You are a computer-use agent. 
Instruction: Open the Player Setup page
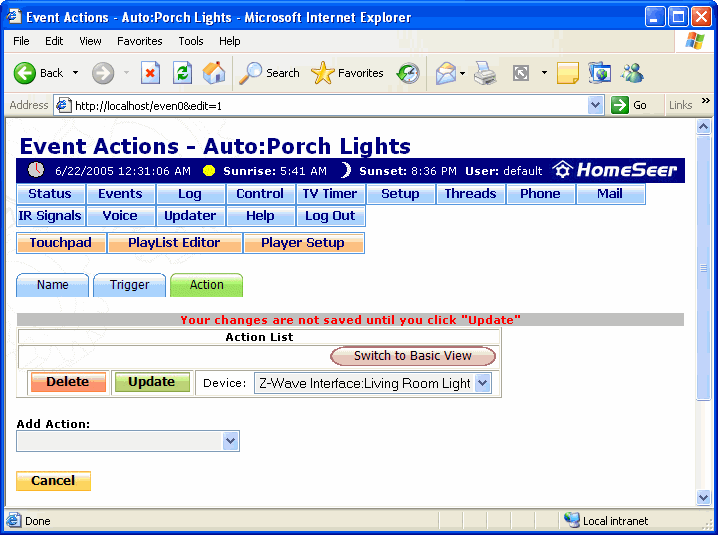click(x=304, y=243)
